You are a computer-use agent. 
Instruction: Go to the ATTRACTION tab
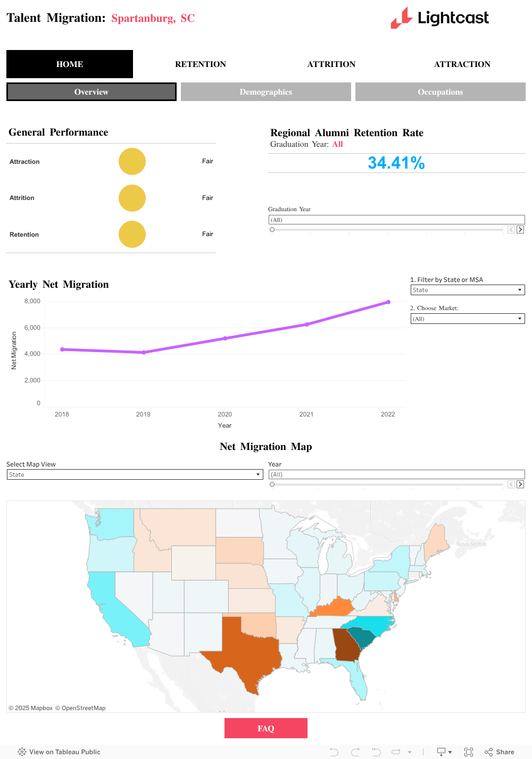pos(462,64)
